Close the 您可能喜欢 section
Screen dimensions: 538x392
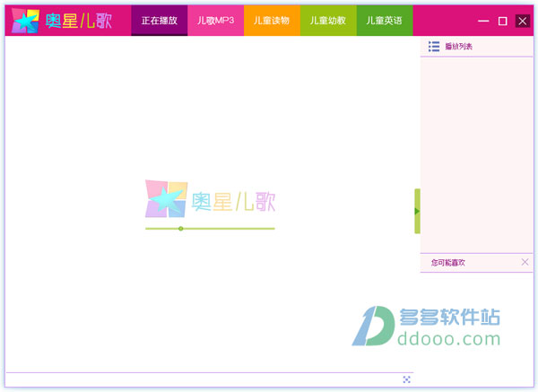525,262
